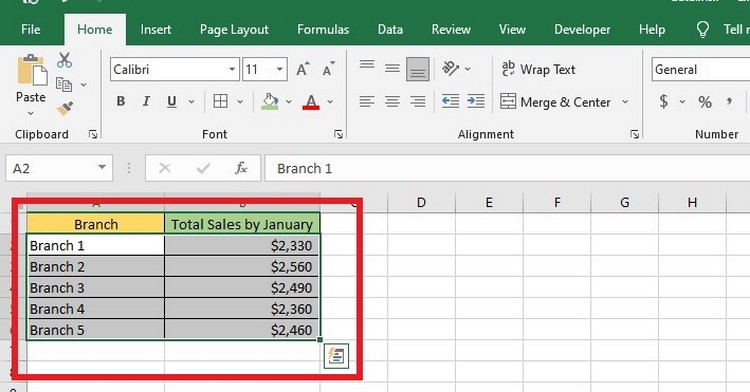Screen dimensions: 750x392
Task: Open Merge & Center dropdown arrow
Action: [x=625, y=102]
